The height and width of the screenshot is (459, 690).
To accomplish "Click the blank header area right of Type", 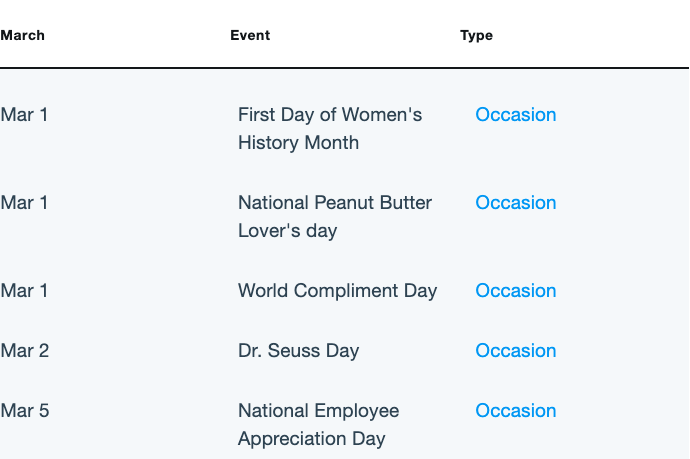I will point(591,35).
